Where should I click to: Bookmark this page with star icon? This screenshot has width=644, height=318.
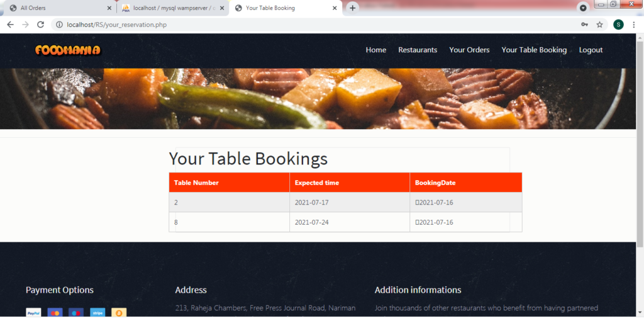599,25
